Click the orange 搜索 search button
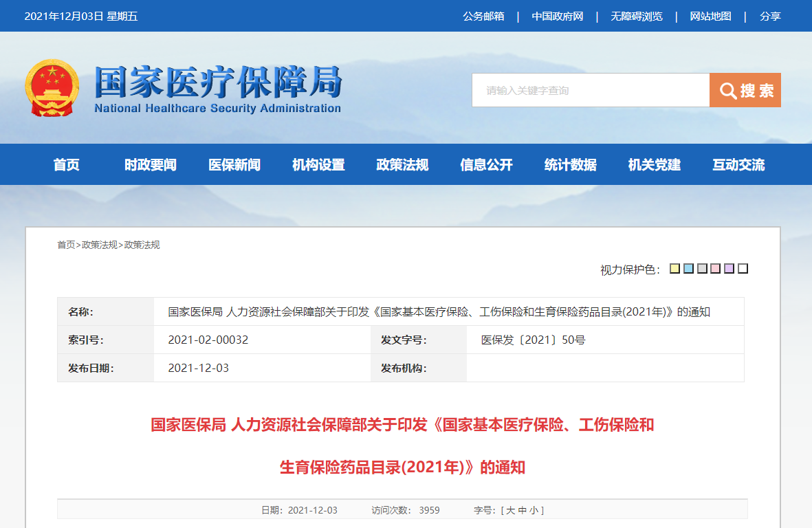Screen dimensions: 812x528 [x=745, y=90]
